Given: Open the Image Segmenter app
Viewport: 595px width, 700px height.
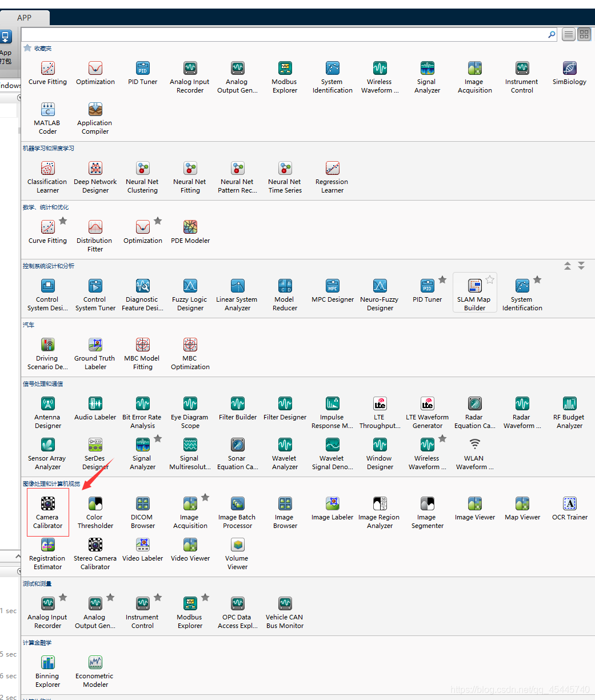Looking at the screenshot, I should coord(428,512).
